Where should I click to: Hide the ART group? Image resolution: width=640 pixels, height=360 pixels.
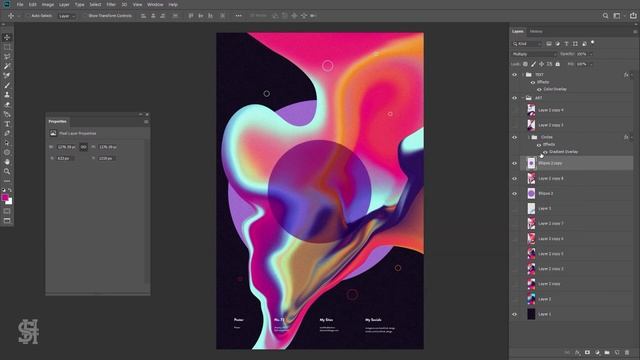click(514, 98)
